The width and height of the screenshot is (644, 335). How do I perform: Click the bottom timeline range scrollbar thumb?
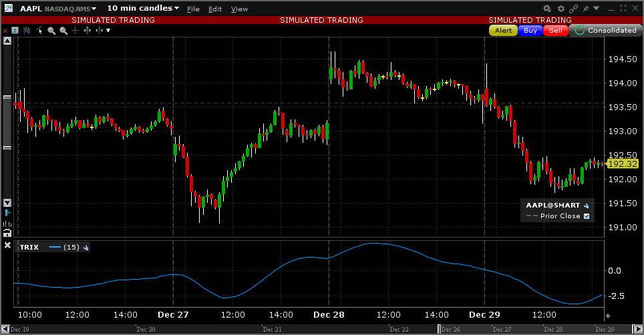(536, 329)
